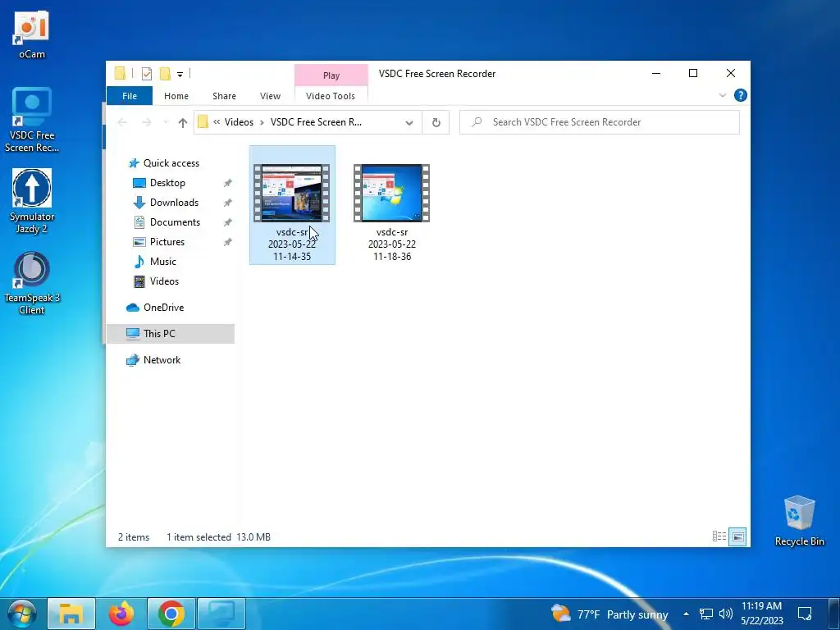Viewport: 840px width, 630px height.
Task: Refresh the current folder
Action: (x=436, y=123)
